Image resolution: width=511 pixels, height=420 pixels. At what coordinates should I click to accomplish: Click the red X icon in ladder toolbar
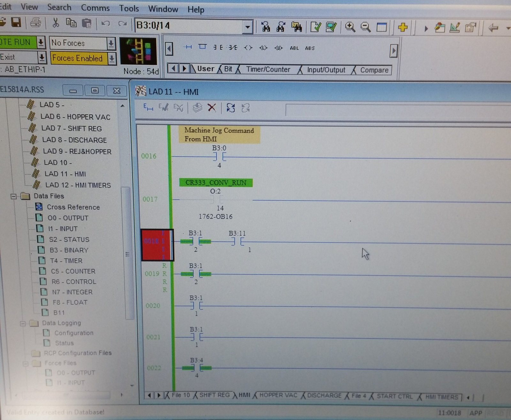[x=212, y=108]
